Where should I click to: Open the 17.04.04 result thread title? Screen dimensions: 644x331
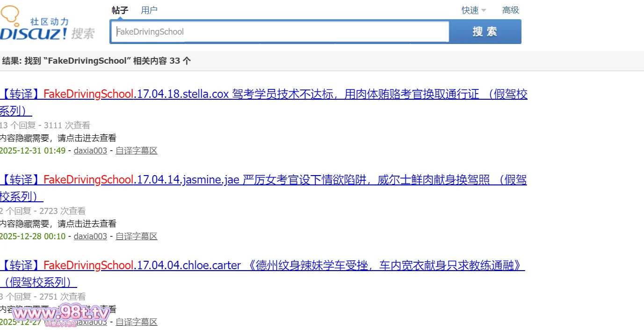point(262,266)
